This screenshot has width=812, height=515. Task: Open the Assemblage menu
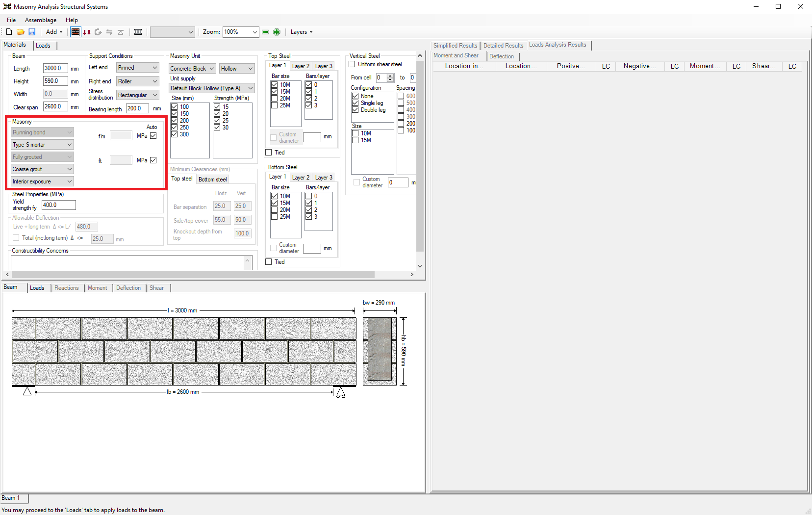(41, 20)
